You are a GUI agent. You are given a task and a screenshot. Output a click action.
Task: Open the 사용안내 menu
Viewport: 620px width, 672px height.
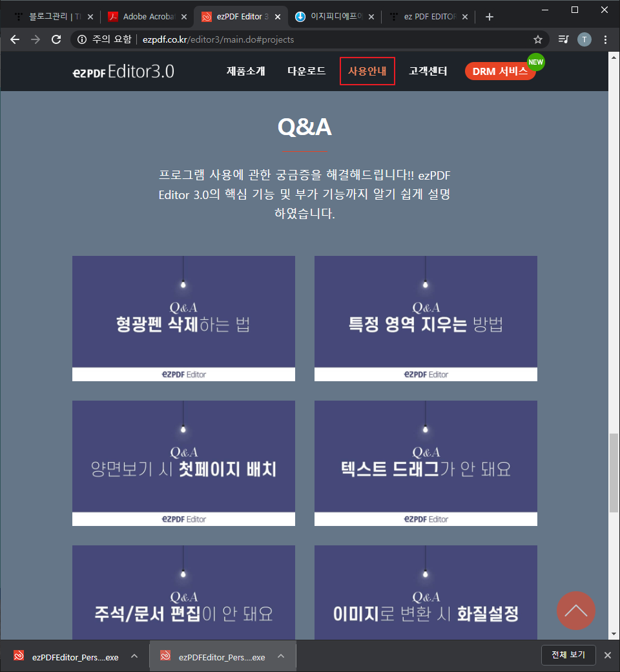pos(367,71)
